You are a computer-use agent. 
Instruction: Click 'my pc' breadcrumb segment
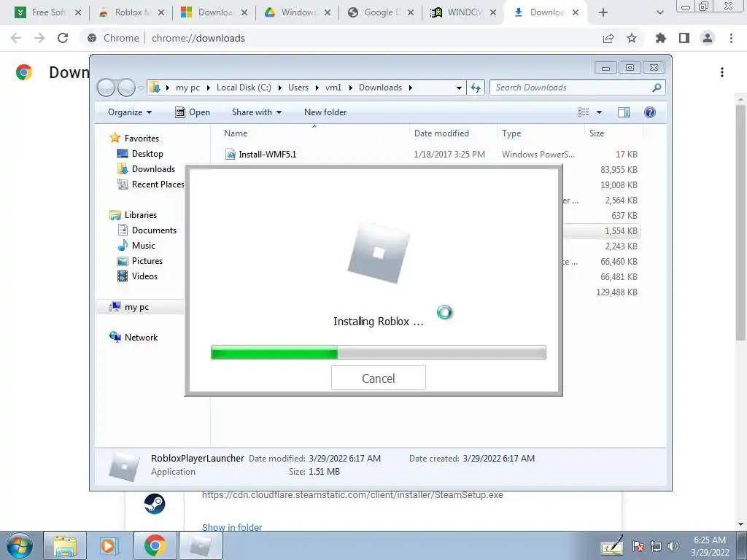point(187,87)
